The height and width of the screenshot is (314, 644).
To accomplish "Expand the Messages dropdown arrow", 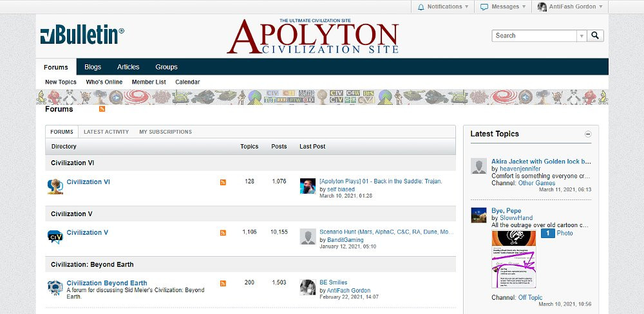I will click(x=524, y=7).
